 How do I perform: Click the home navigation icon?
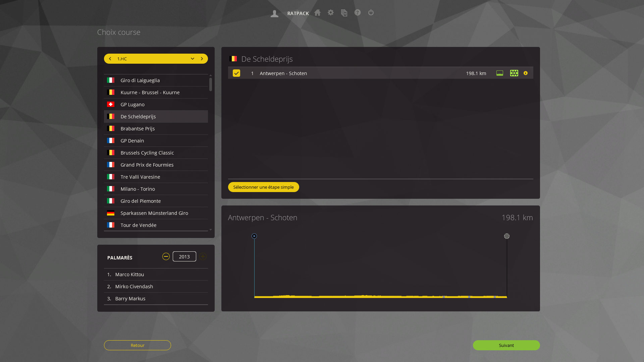318,13
